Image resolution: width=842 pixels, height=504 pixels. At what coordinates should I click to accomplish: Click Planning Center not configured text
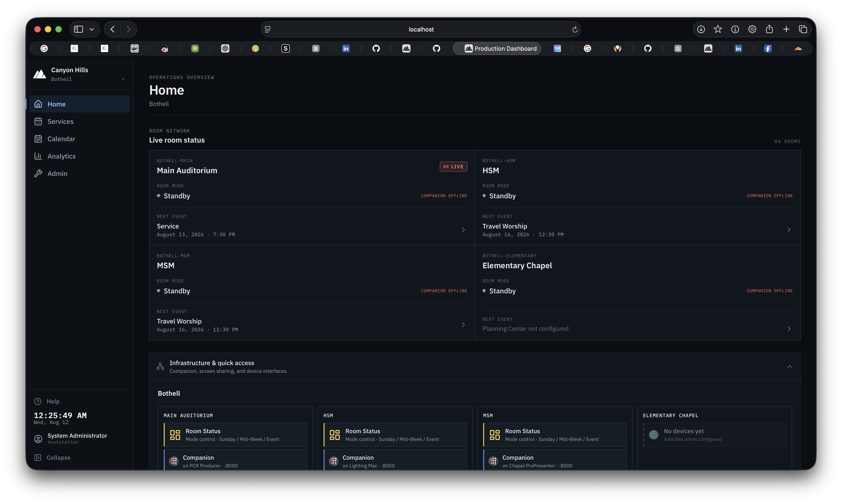[525, 329]
